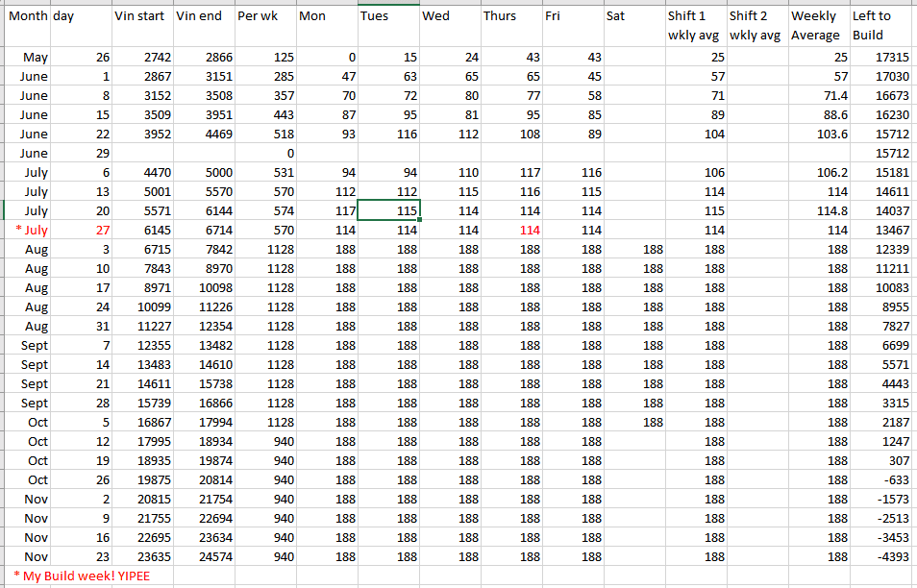917x588 pixels.
Task: Click the red 114 Thurs cell
Action: coord(511,231)
